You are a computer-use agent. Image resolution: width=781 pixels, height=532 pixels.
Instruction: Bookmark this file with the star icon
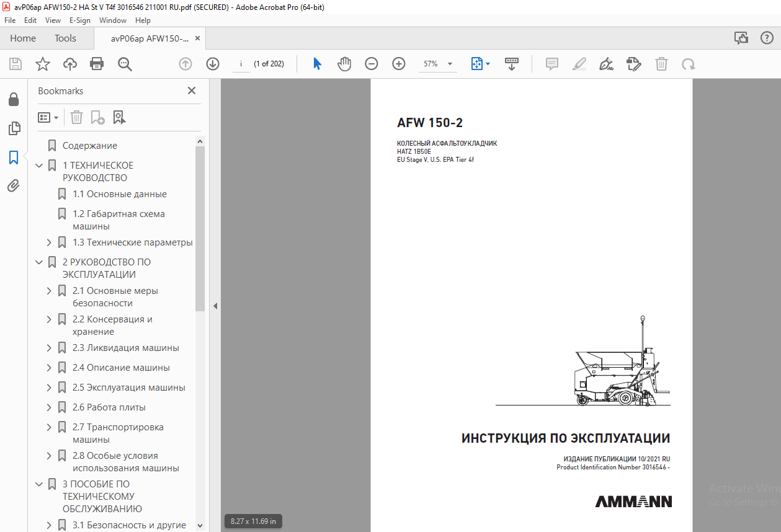tap(43, 64)
